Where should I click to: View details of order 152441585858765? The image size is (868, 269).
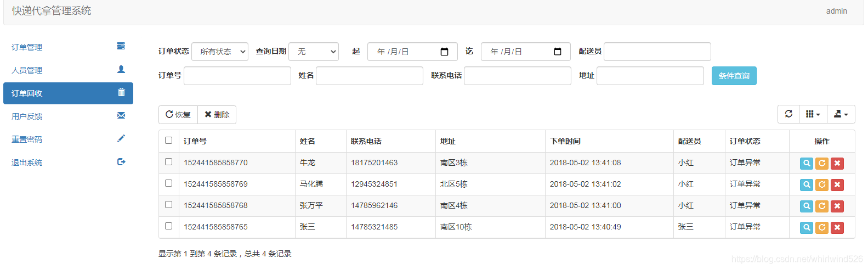tap(807, 228)
